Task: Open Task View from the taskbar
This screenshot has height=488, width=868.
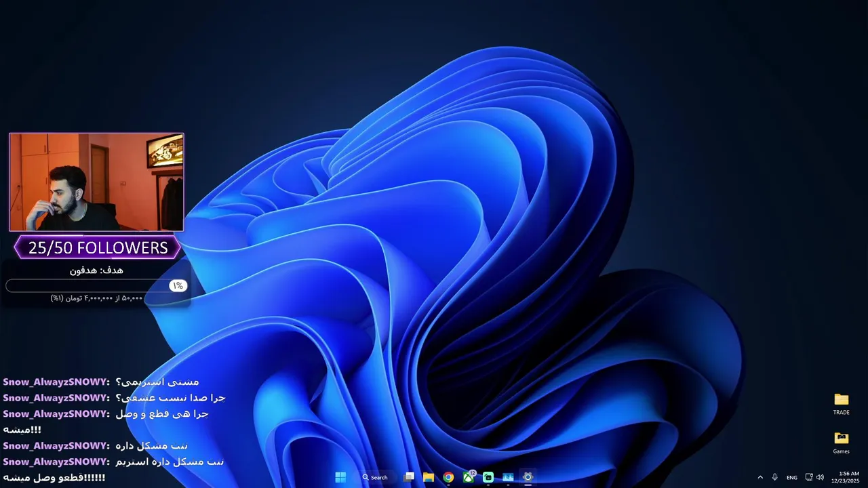Action: click(x=409, y=477)
